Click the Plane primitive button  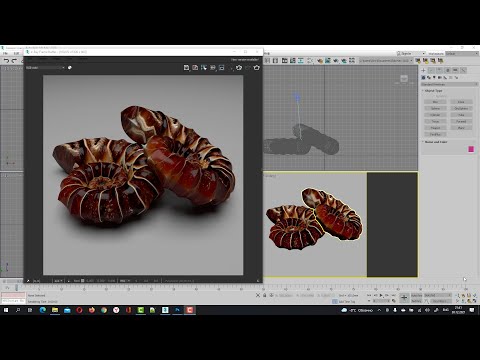461,128
